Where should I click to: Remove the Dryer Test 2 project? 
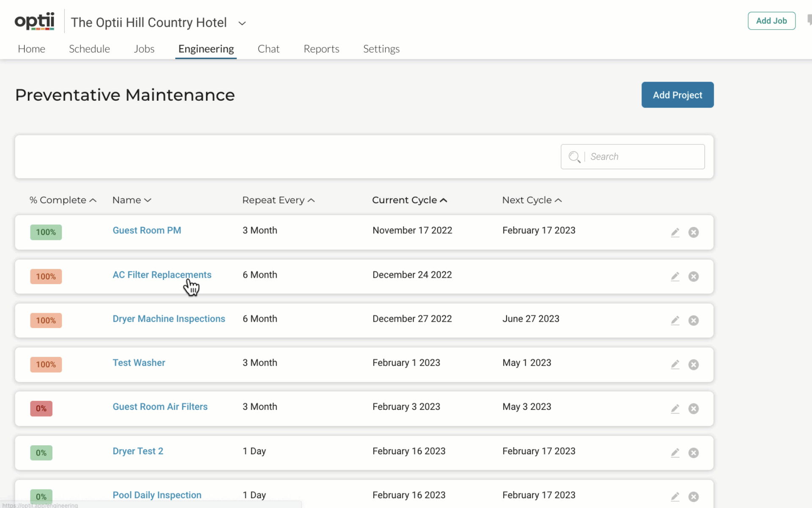[x=693, y=453]
